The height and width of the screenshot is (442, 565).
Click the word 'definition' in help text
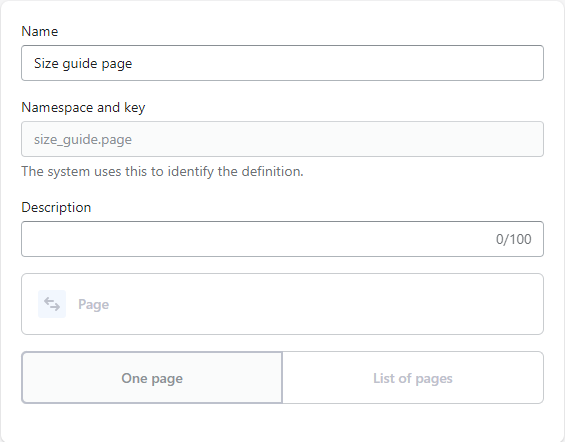[x=272, y=171]
